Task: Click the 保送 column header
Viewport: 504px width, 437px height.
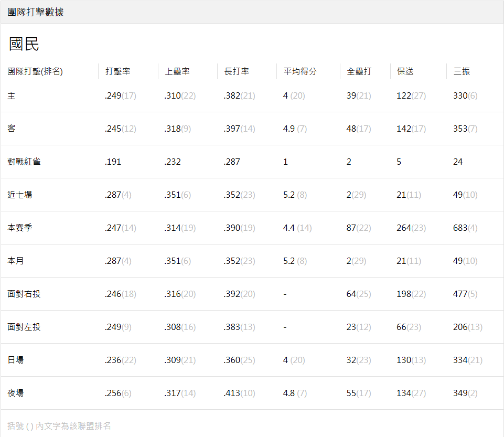Action: [405, 71]
